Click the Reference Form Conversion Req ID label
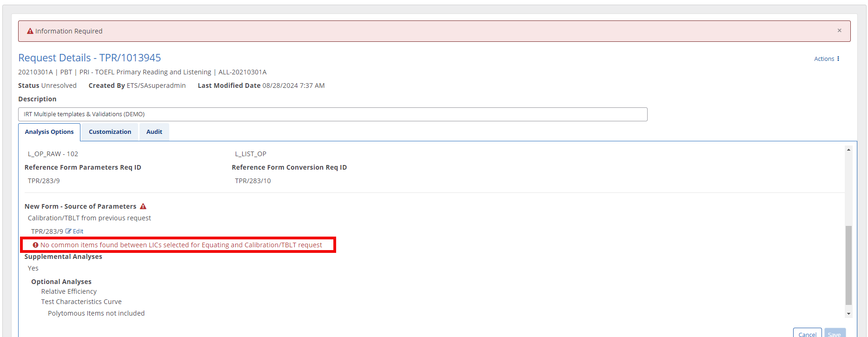The height and width of the screenshot is (337, 868). tap(289, 167)
